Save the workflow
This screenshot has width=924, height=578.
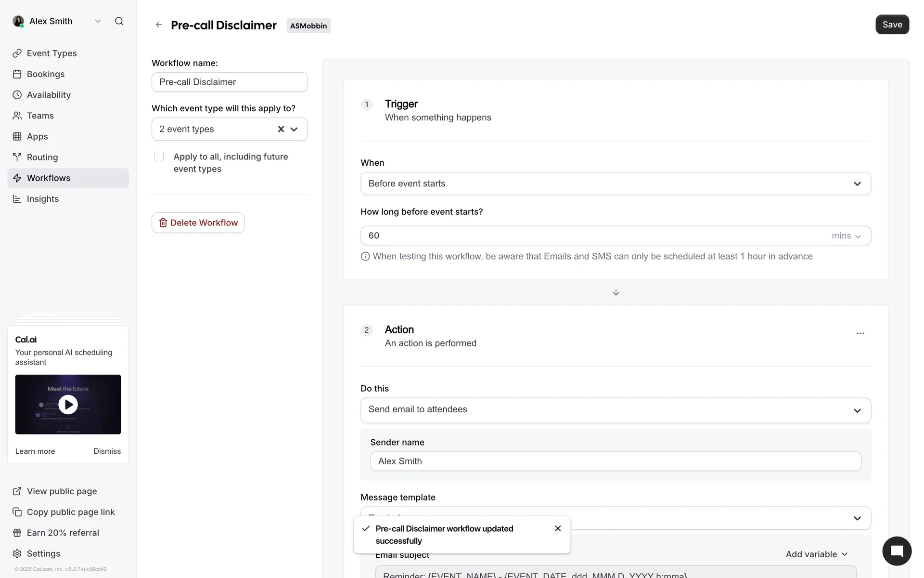point(892,25)
